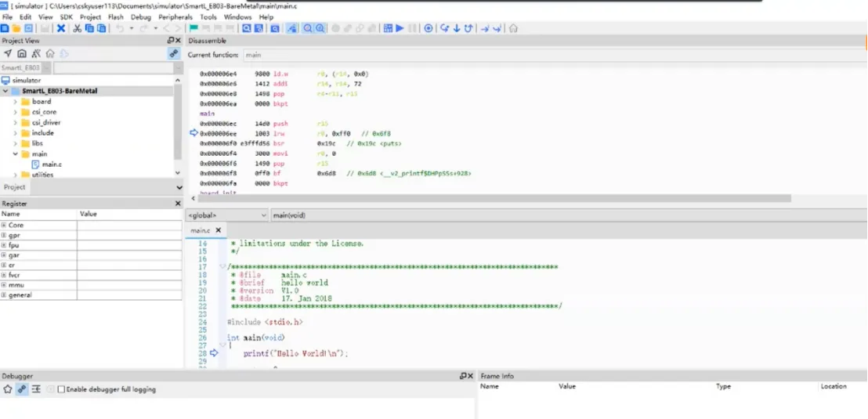Select main.c file in project tree
Screen dimensions: 868x419
[52, 164]
